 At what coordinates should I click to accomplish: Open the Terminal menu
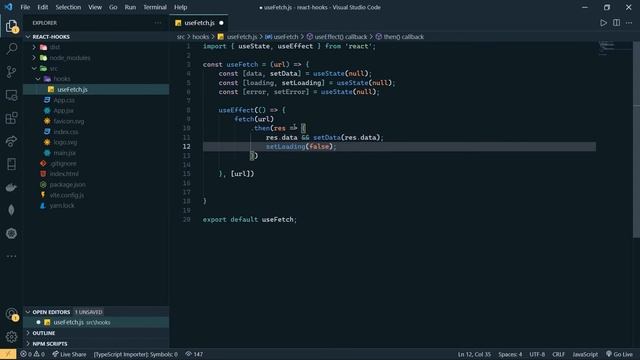(155, 7)
